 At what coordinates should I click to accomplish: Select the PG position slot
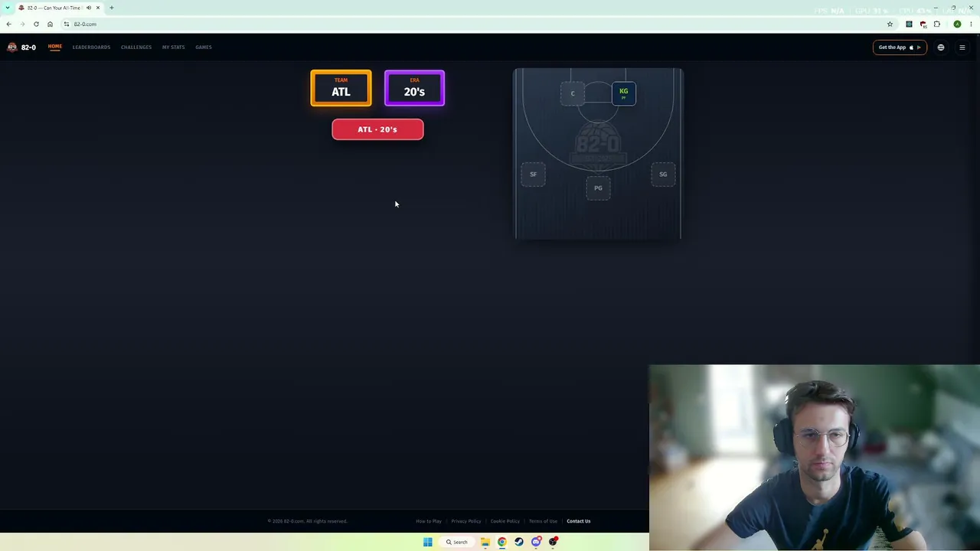coord(598,187)
